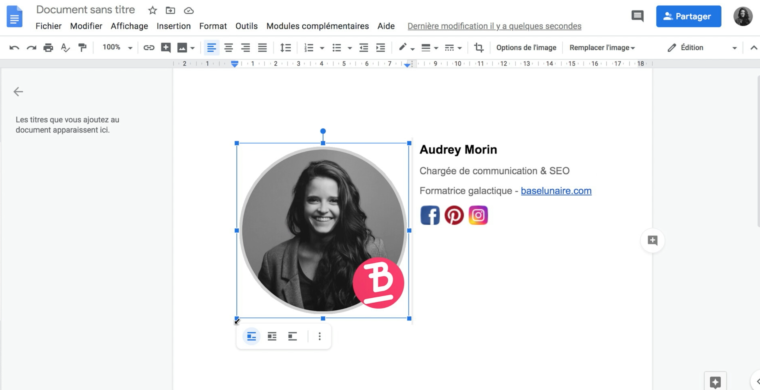This screenshot has width=760, height=390.
Task: Select the inline image wrap option
Action: [251, 336]
